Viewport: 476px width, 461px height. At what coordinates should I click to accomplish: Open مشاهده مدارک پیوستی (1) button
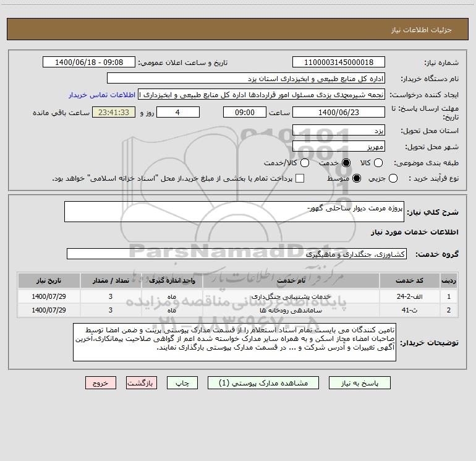click(x=263, y=383)
